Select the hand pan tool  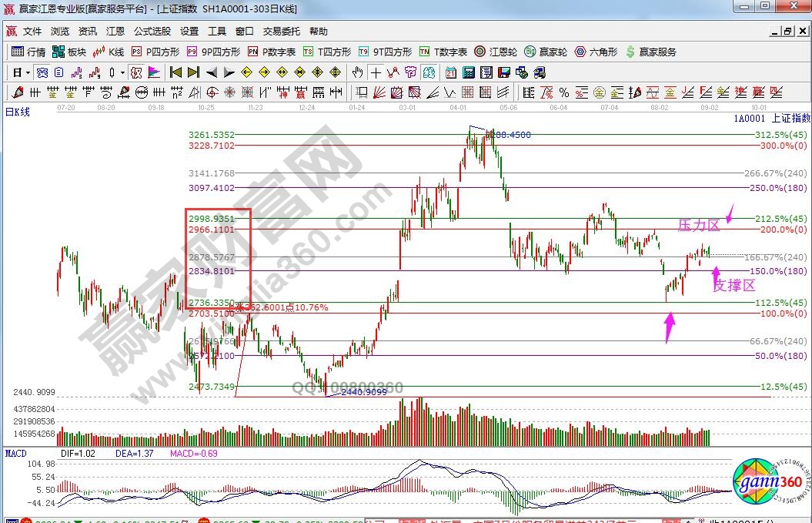pyautogui.click(x=357, y=72)
